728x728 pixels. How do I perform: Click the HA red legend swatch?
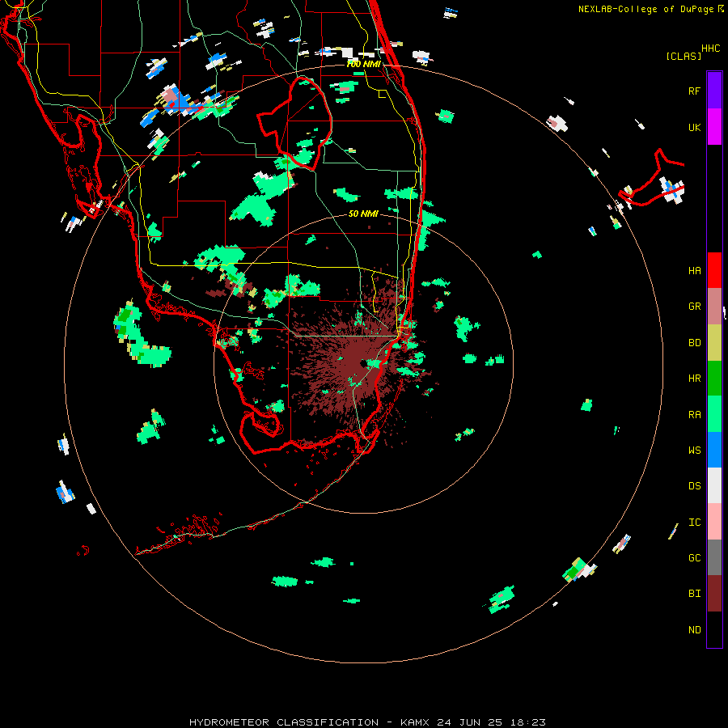[x=714, y=270]
